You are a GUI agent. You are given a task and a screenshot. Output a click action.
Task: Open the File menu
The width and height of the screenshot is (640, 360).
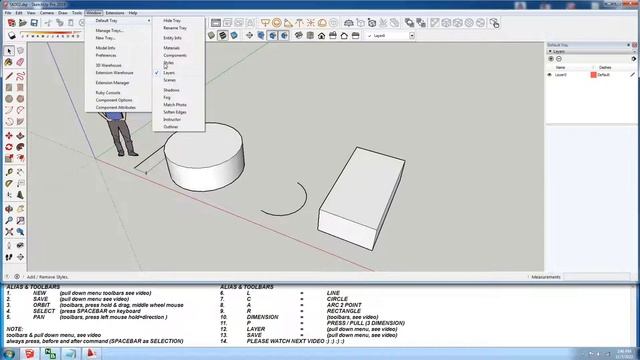[8, 13]
